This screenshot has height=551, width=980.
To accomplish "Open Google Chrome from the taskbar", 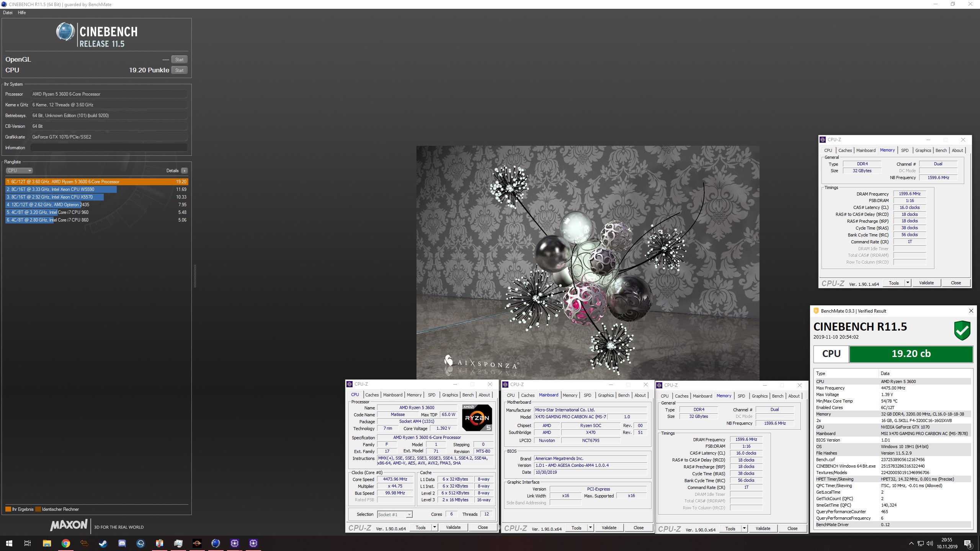I will pos(65,543).
